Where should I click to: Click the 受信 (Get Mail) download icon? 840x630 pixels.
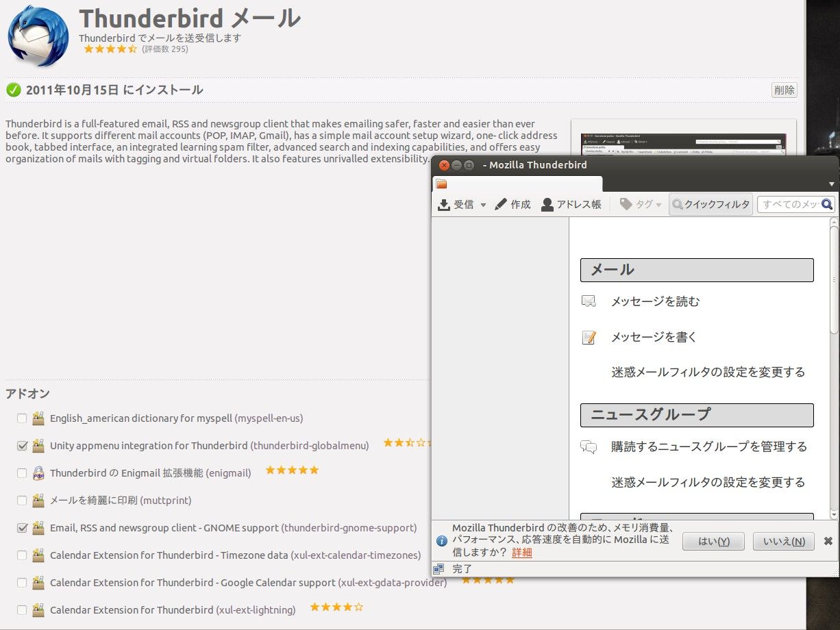click(x=444, y=204)
